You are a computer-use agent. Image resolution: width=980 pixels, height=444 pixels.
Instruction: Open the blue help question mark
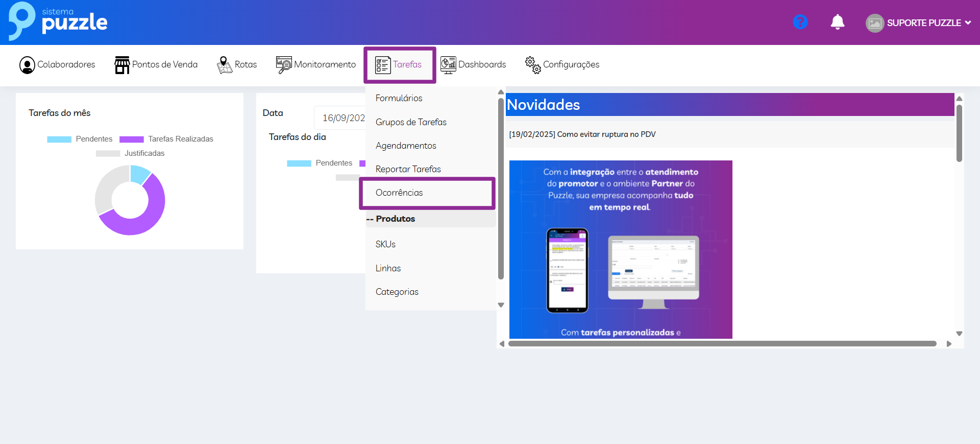(800, 22)
